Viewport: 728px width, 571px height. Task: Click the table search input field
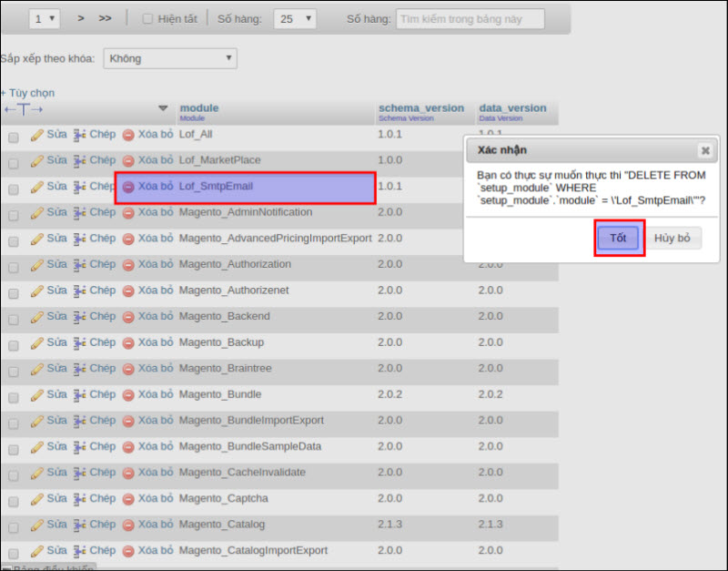pos(470,18)
